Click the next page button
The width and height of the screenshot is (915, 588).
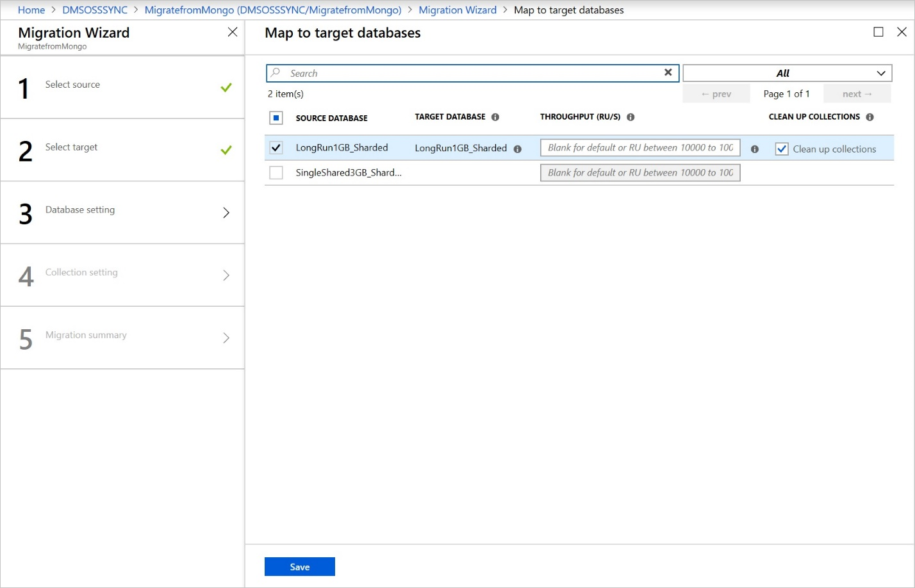(x=857, y=94)
